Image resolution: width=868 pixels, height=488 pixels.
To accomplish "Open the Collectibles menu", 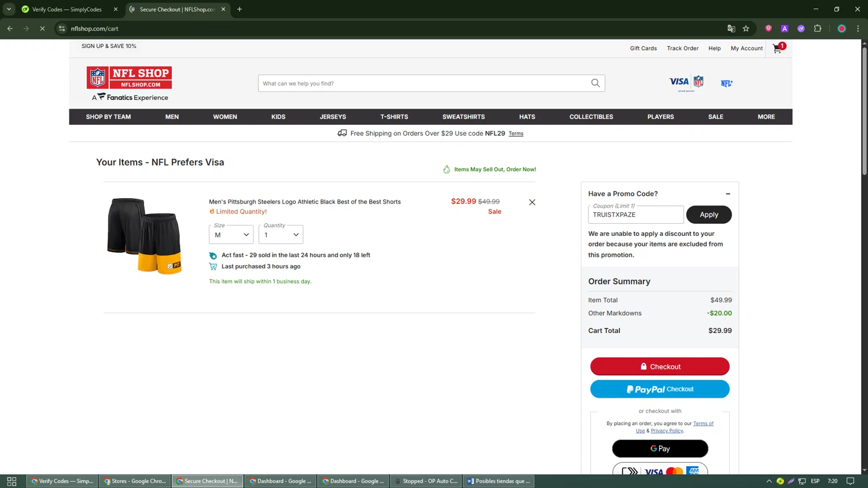I will [x=591, y=117].
